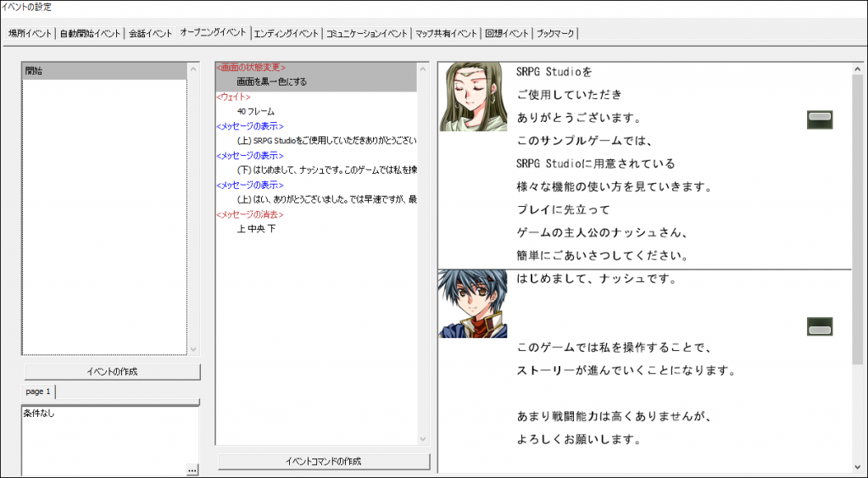
Task: Click preview text ストーリーが進んでいくことになります。
Action: (x=626, y=371)
